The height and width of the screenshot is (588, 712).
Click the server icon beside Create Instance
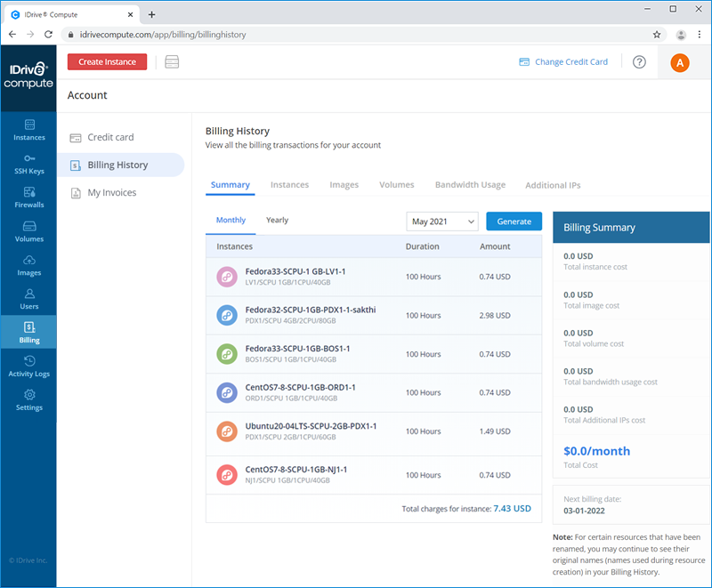172,61
